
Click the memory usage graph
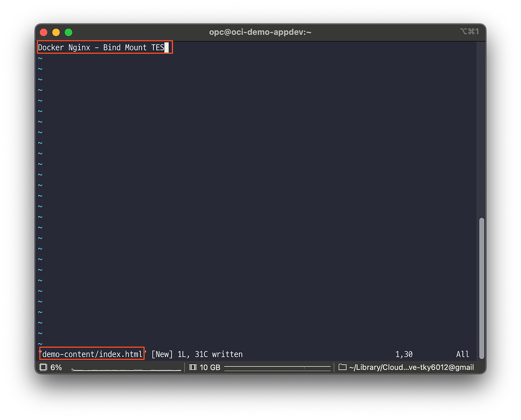(277, 367)
